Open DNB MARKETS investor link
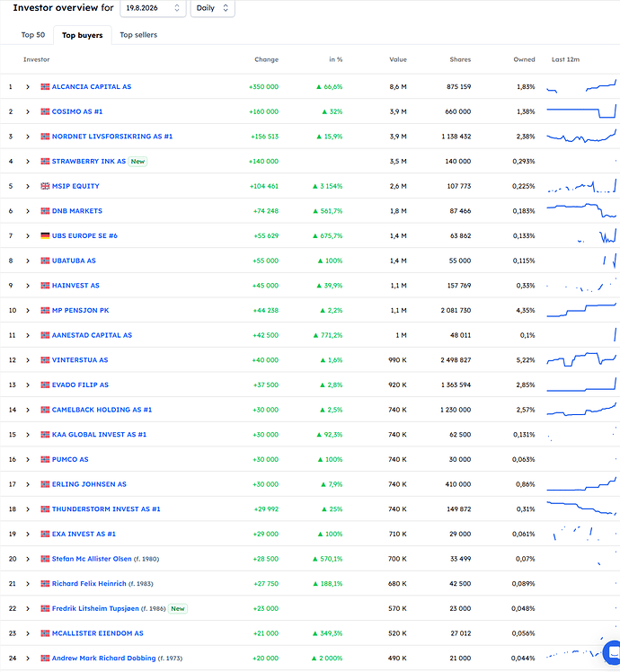 click(x=77, y=211)
